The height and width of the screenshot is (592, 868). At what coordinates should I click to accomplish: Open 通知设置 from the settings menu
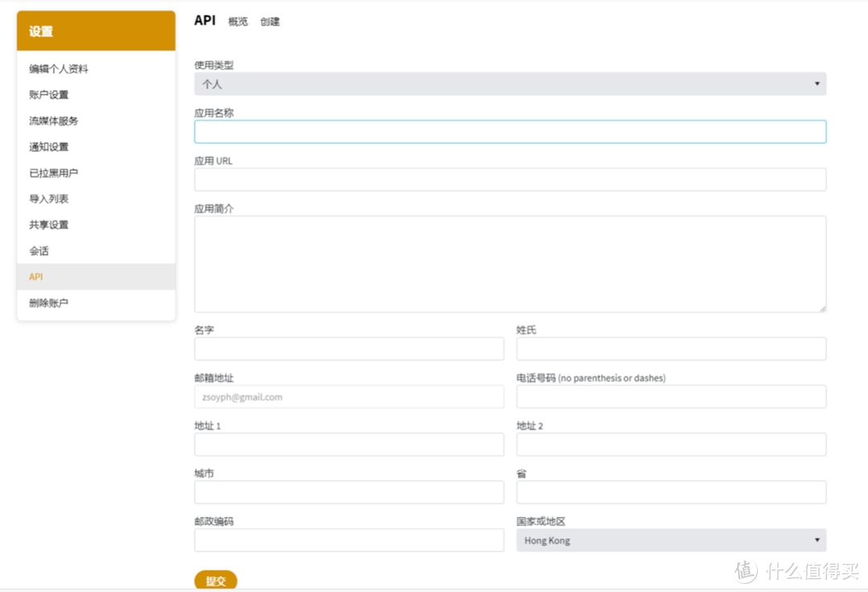51,146
